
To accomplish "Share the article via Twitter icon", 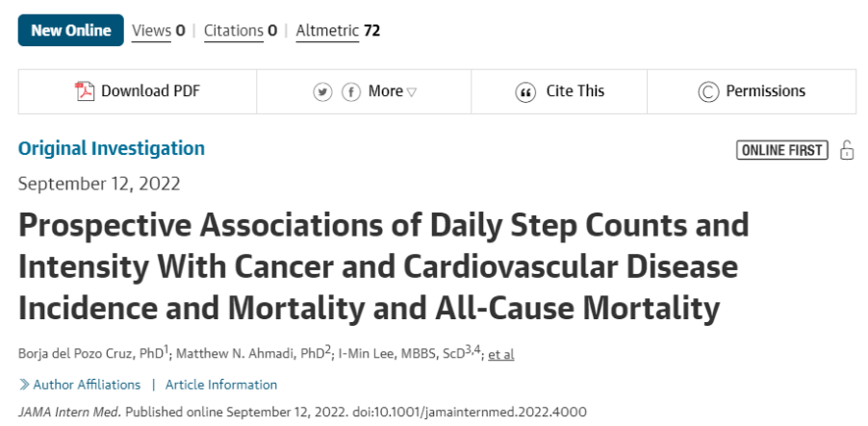I will (322, 92).
